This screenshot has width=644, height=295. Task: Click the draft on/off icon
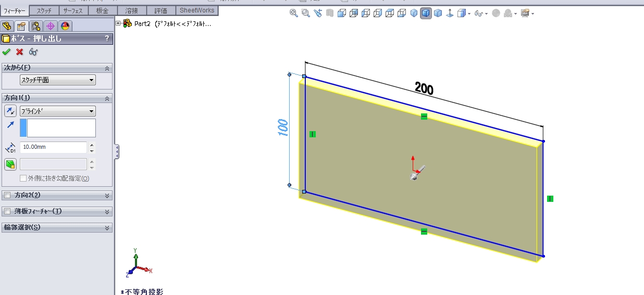10,164
